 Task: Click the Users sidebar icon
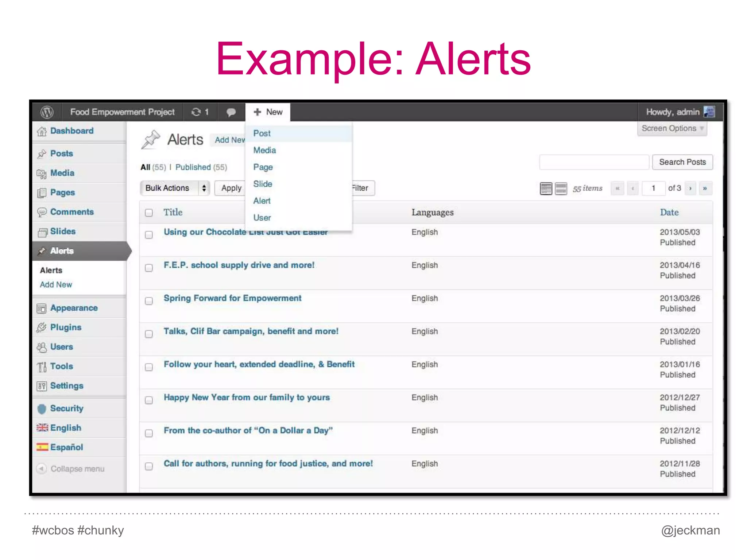(x=42, y=347)
